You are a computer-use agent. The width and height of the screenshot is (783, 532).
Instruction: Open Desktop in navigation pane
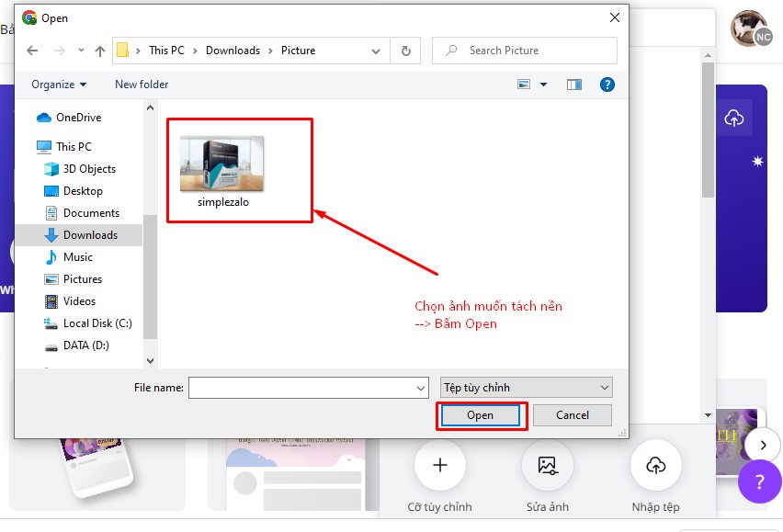click(x=74, y=191)
